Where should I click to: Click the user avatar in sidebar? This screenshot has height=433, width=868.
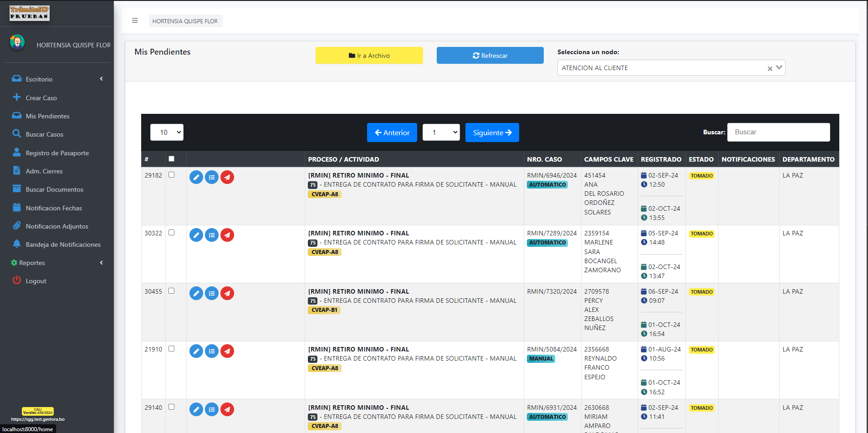tap(17, 42)
